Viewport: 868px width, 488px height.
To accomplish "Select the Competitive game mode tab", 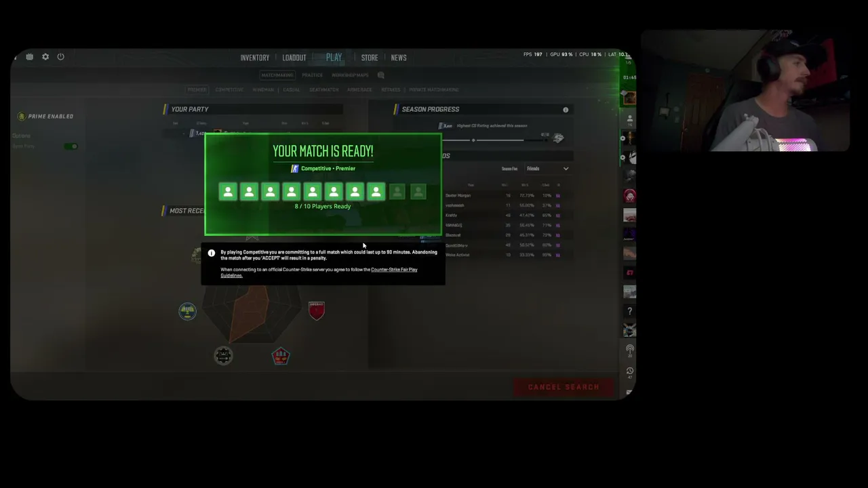I will pyautogui.click(x=229, y=89).
